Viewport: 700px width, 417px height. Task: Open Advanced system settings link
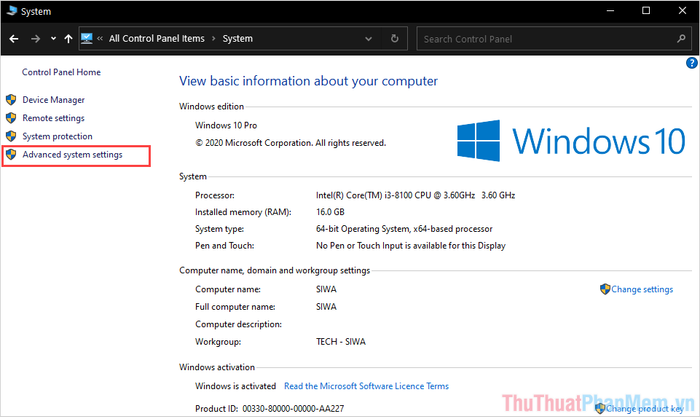pyautogui.click(x=72, y=154)
